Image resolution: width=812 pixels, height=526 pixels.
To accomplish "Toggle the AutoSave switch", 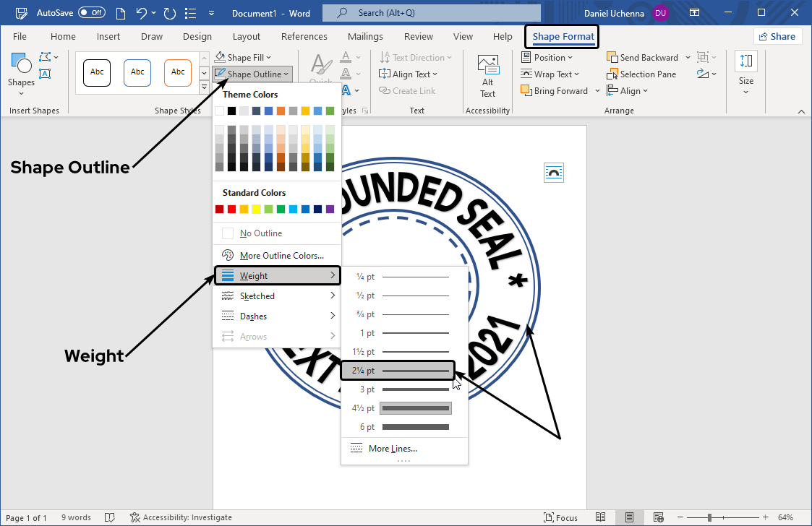I will click(91, 13).
